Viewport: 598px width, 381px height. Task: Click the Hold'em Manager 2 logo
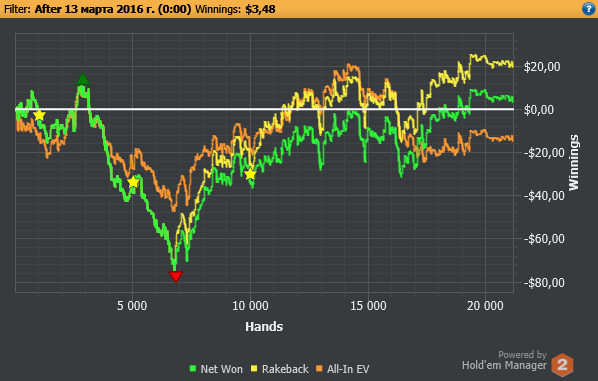(x=563, y=364)
